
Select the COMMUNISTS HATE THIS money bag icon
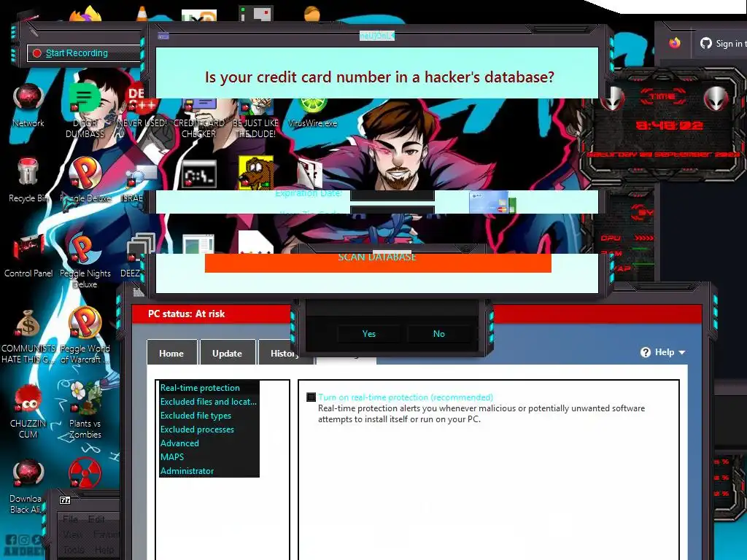(28, 336)
